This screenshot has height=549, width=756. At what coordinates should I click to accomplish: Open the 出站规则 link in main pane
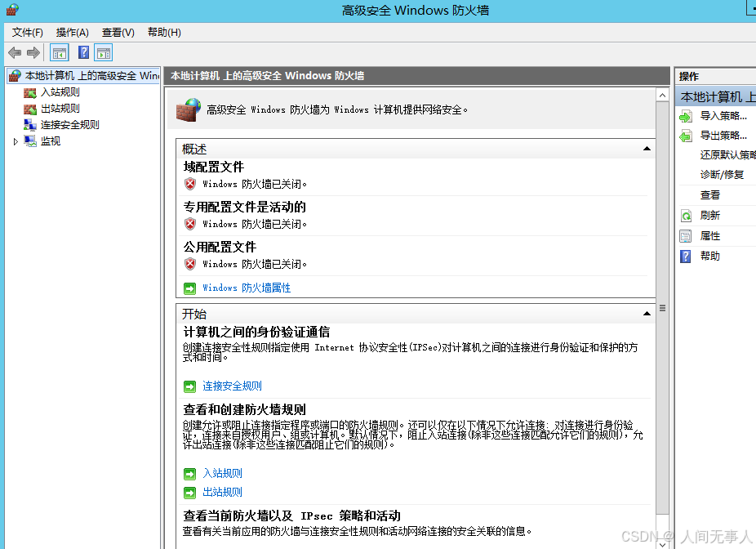(x=222, y=492)
